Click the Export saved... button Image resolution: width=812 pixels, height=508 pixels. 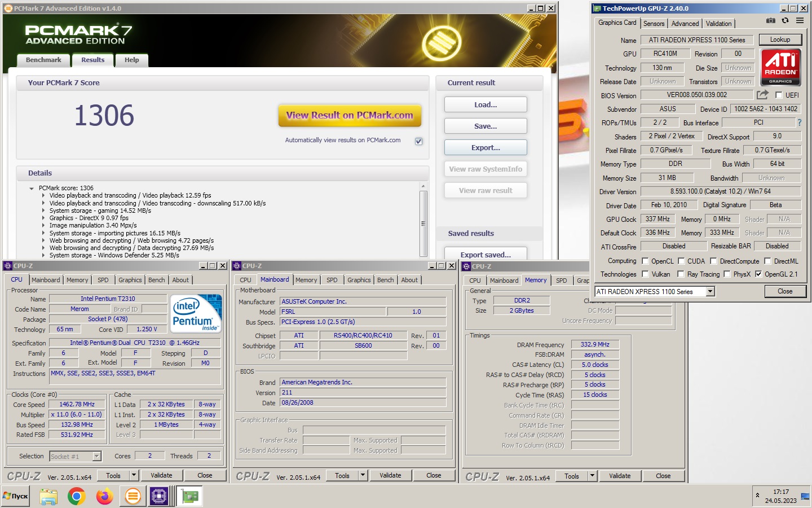(486, 254)
